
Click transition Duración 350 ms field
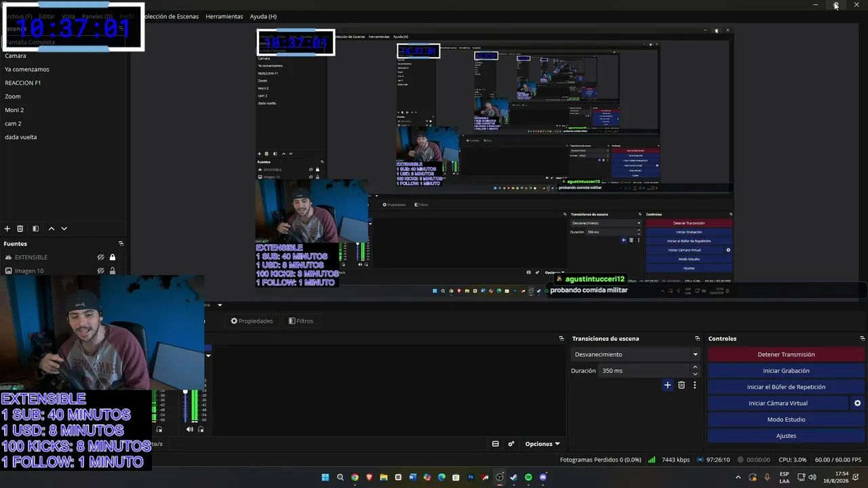pyautogui.click(x=644, y=371)
